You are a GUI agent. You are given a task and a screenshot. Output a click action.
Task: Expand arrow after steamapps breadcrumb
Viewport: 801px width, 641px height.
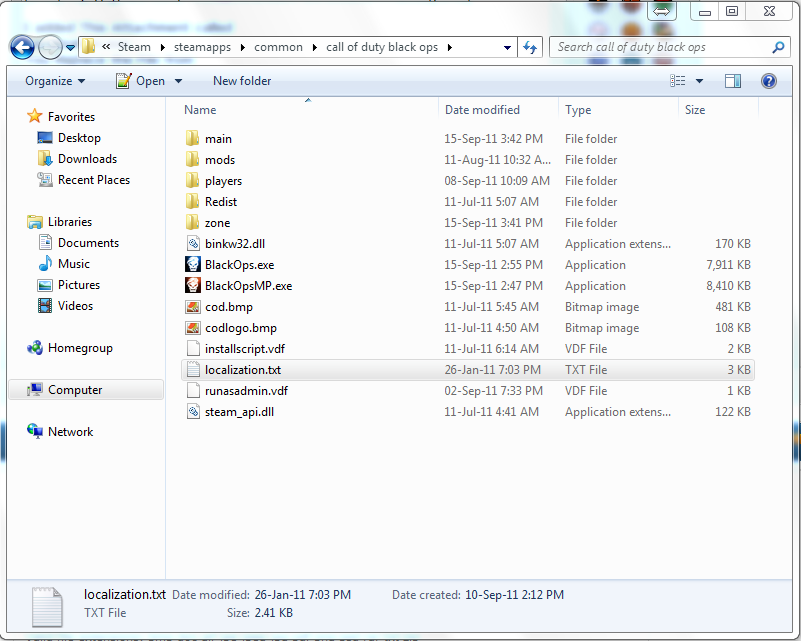coord(243,48)
